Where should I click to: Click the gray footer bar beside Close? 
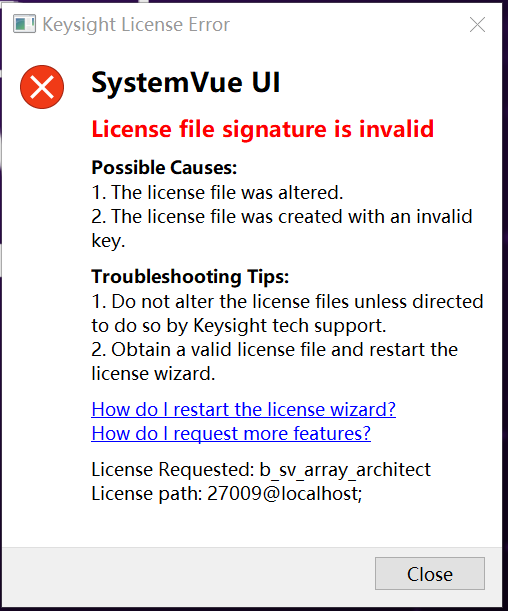point(187,576)
